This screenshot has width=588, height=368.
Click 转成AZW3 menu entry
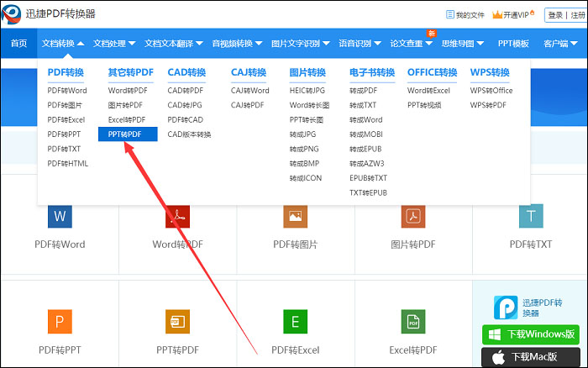pyautogui.click(x=367, y=164)
